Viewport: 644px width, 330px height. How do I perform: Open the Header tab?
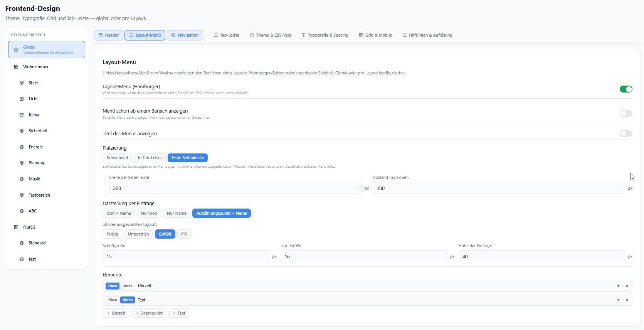[109, 35]
